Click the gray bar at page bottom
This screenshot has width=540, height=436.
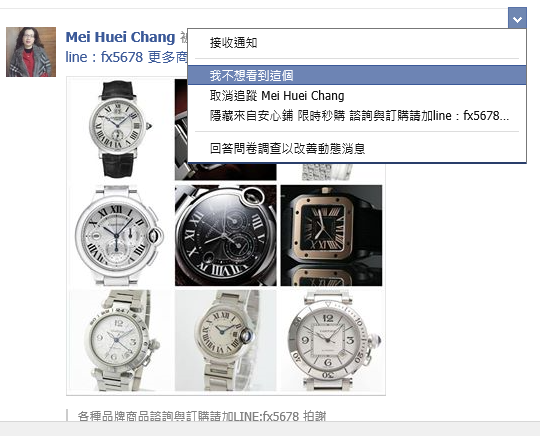pyautogui.click(x=270, y=428)
